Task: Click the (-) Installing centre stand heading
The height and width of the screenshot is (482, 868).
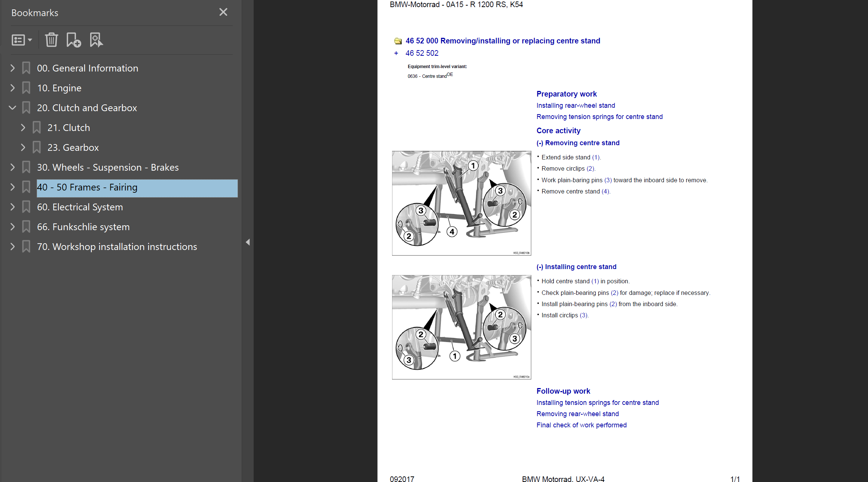Action: (x=577, y=267)
